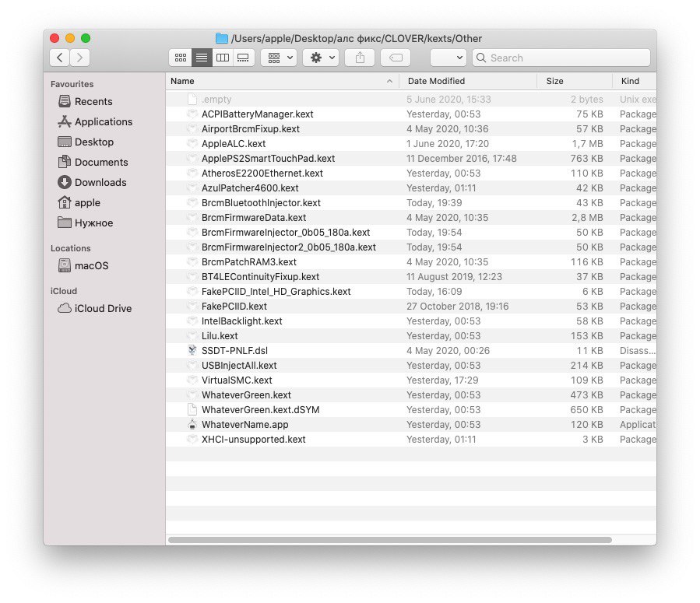Open the empty toolbar dropdown beside Search
The height and width of the screenshot is (603, 700).
(x=448, y=58)
